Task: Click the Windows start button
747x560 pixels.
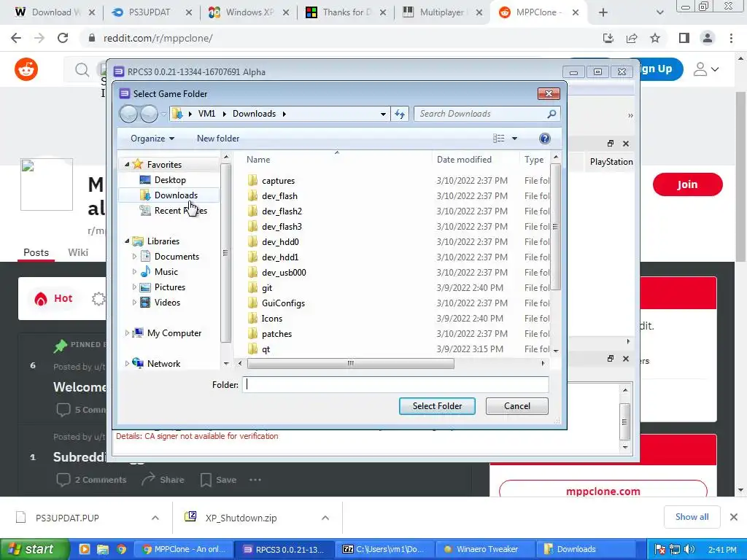Action: tap(34, 550)
